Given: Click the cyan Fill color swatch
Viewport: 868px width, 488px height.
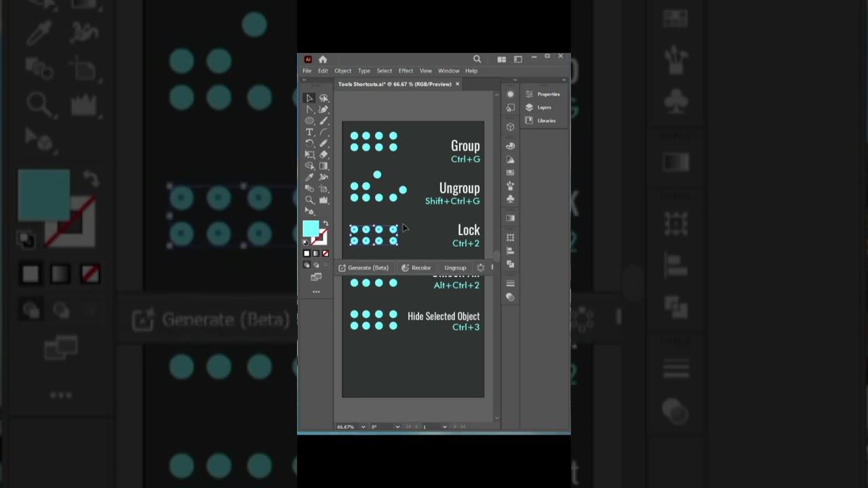Looking at the screenshot, I should click(x=311, y=228).
